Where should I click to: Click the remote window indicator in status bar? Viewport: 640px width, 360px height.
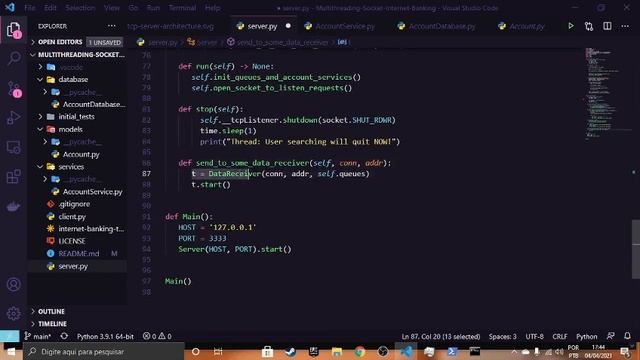pyautogui.click(x=9, y=336)
